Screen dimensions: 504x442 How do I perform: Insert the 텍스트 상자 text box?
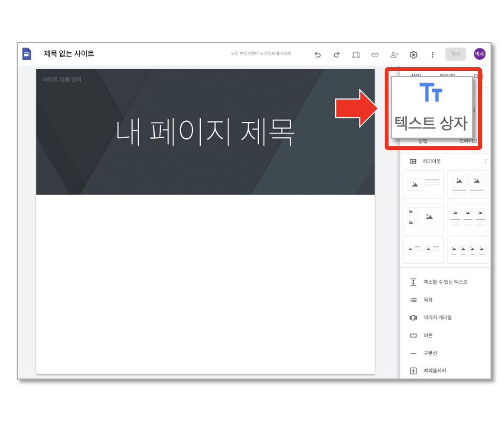coord(431,107)
